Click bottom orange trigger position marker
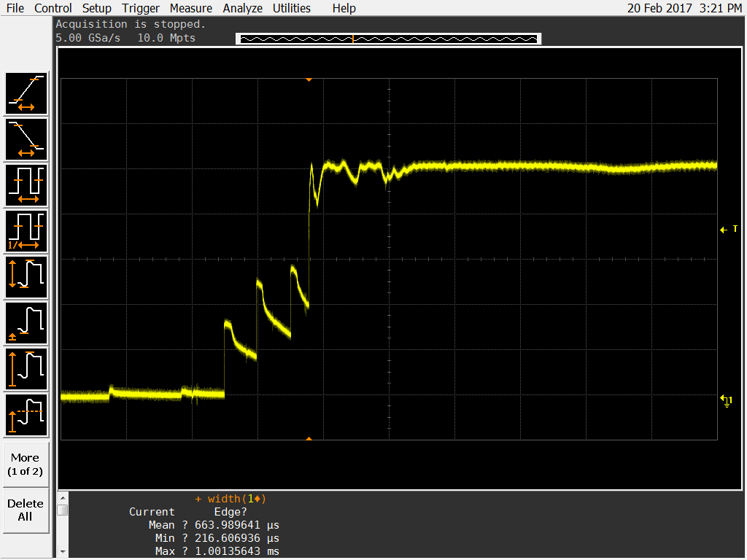747x560 pixels. click(309, 438)
